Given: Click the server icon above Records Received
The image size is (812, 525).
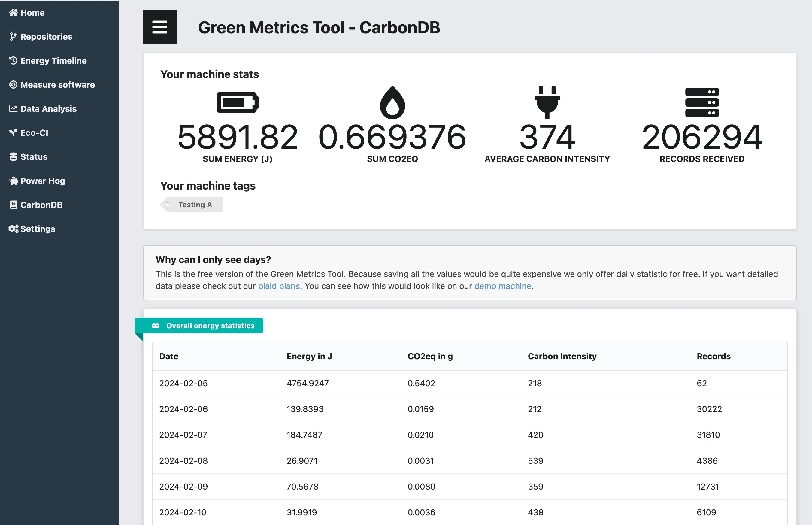Looking at the screenshot, I should 702,102.
